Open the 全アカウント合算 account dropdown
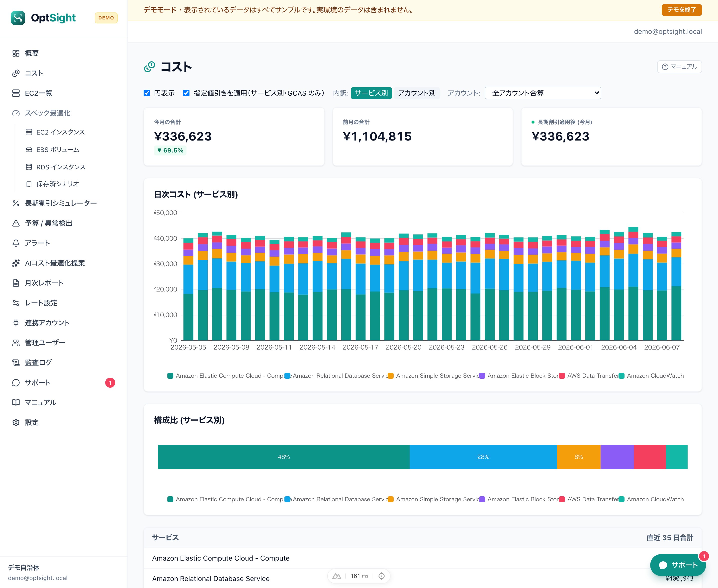This screenshot has height=588, width=718. tap(543, 93)
